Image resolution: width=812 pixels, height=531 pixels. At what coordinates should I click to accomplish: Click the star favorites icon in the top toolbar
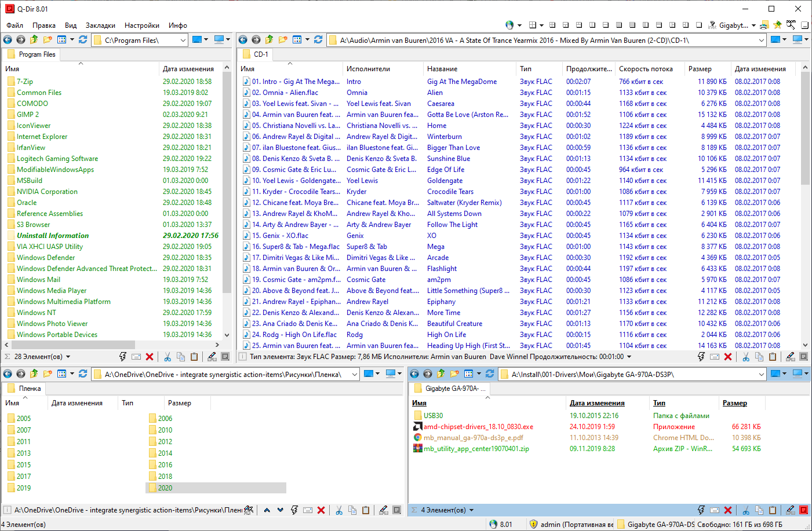777,25
